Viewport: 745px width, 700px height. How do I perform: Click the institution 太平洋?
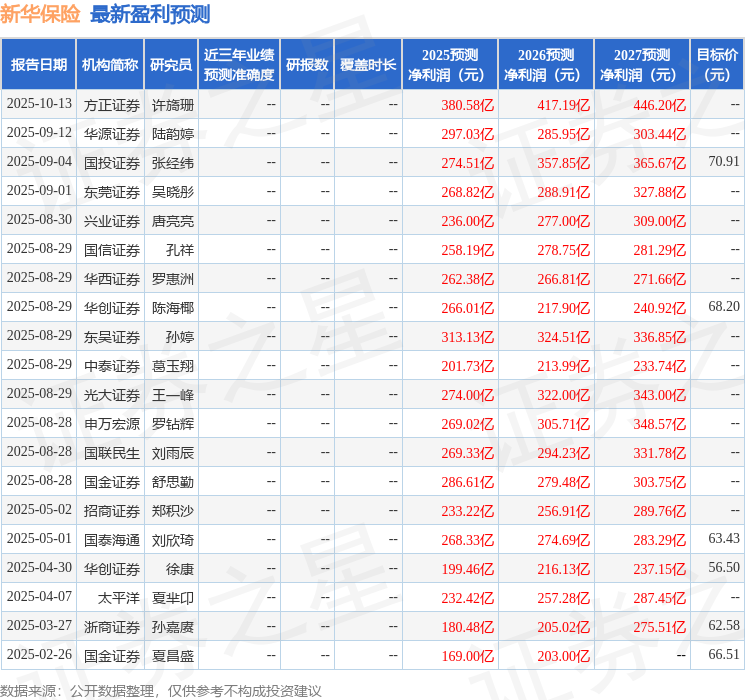[119, 598]
